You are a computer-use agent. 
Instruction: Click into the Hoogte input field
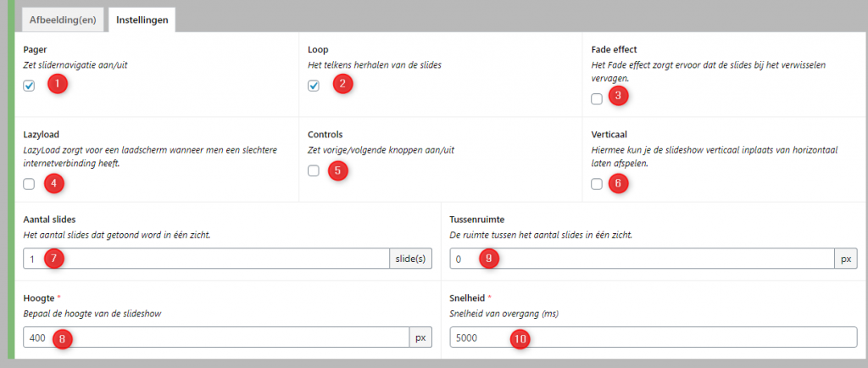(x=212, y=337)
